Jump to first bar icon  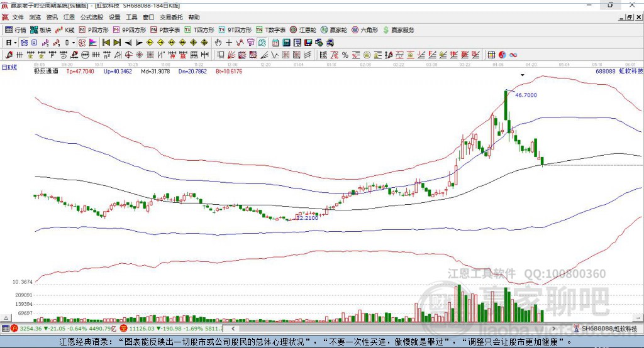pos(106,43)
